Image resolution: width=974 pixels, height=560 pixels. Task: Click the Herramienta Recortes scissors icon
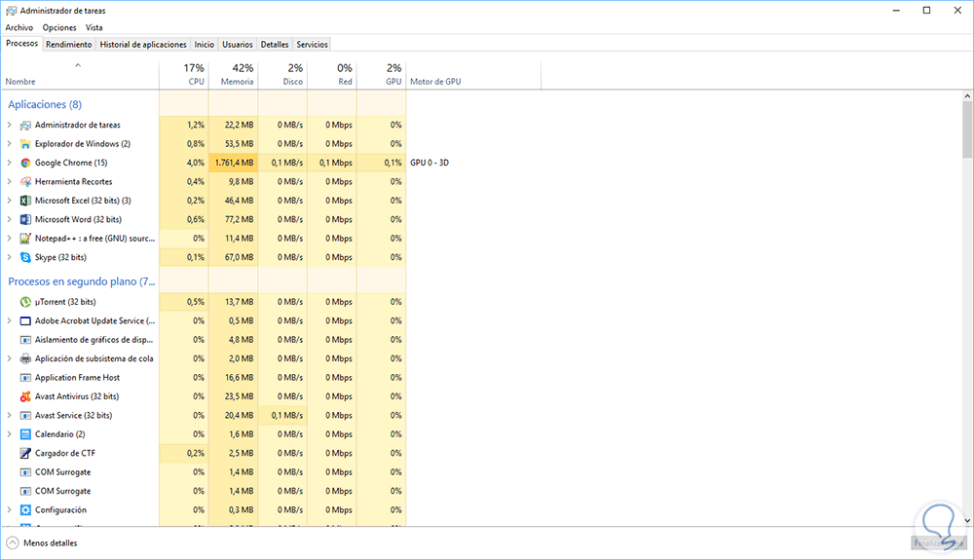pyautogui.click(x=25, y=182)
